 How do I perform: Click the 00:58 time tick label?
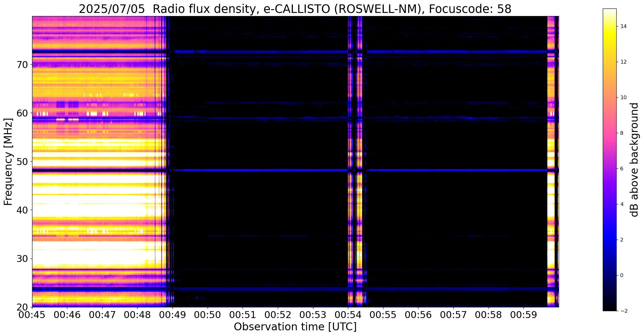point(488,315)
